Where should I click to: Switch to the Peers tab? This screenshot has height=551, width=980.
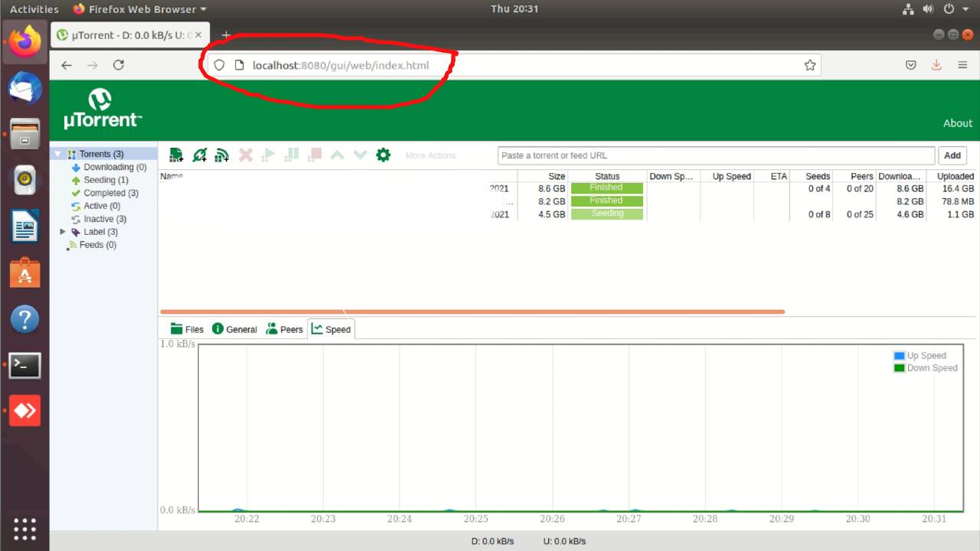click(284, 328)
